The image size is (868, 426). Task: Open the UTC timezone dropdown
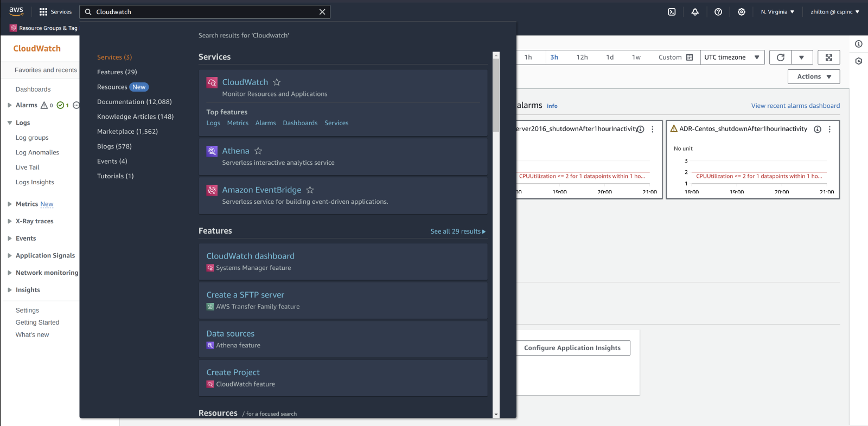click(732, 57)
